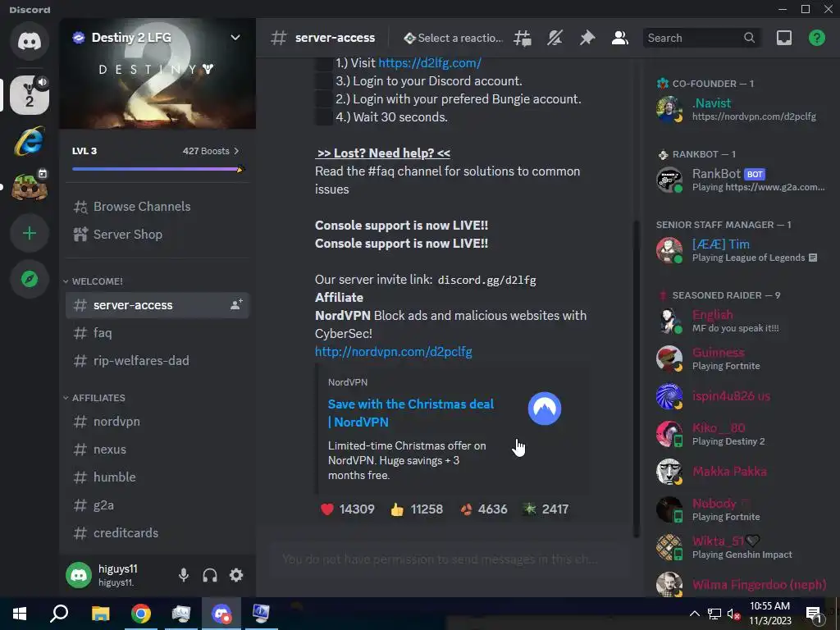Open Explore Discoverable Servers compass
This screenshot has height=630, width=840.
pyautogui.click(x=30, y=279)
